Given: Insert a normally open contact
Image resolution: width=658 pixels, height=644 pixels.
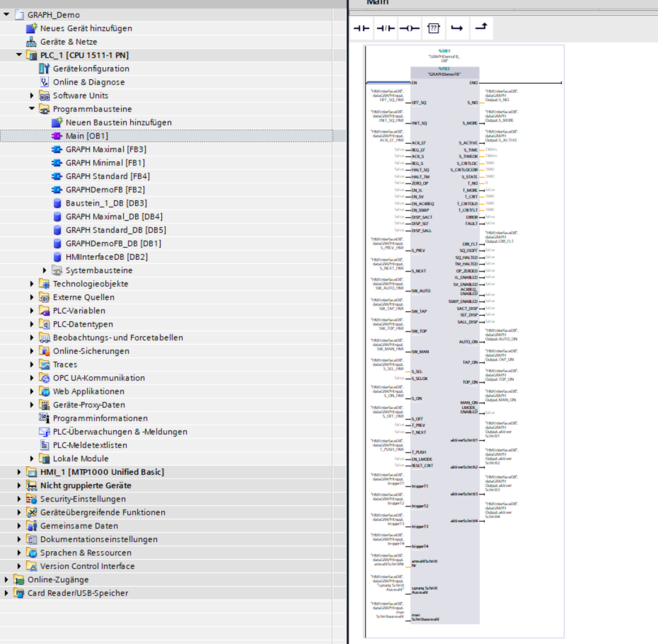Looking at the screenshot, I should click(362, 28).
